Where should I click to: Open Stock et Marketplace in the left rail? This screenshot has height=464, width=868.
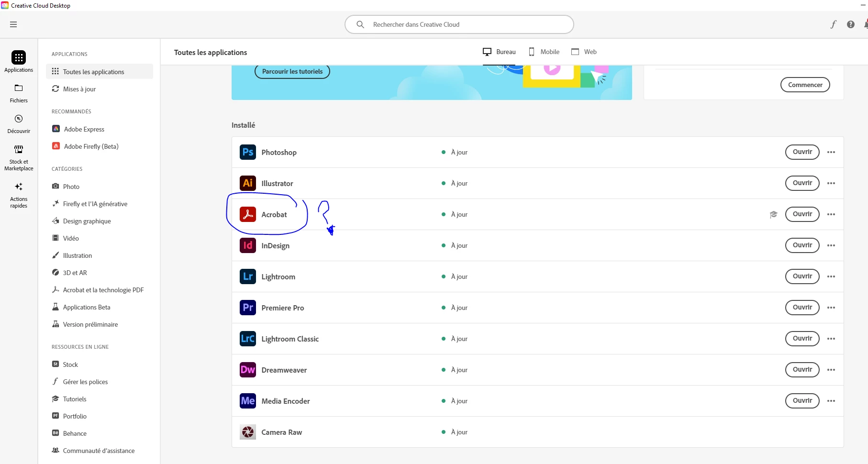19,158
